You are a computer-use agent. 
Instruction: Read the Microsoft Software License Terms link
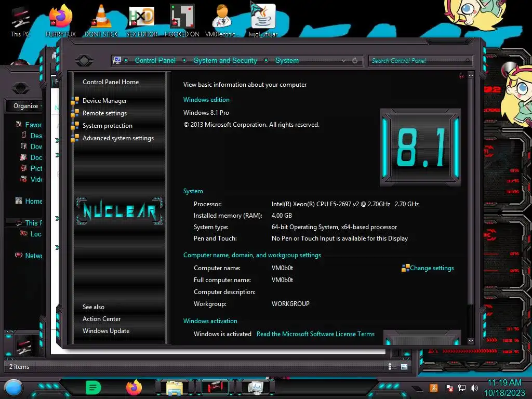(x=315, y=334)
